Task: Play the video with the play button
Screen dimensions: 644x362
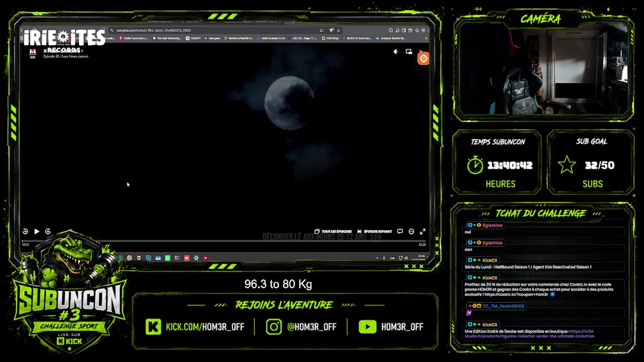Action: point(37,231)
